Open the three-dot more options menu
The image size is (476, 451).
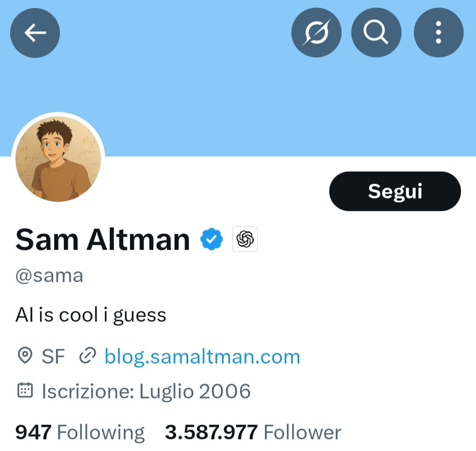(438, 33)
